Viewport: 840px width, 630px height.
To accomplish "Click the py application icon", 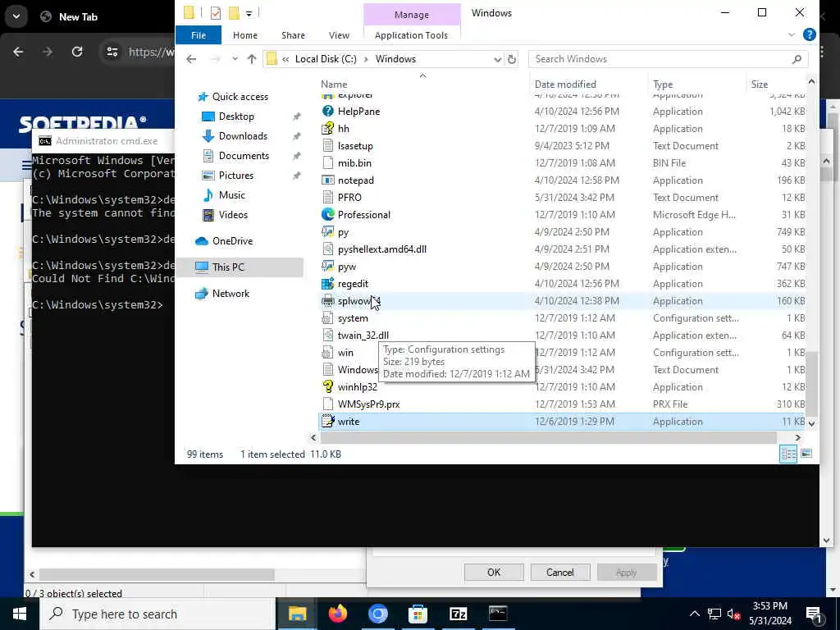I will 328,232.
